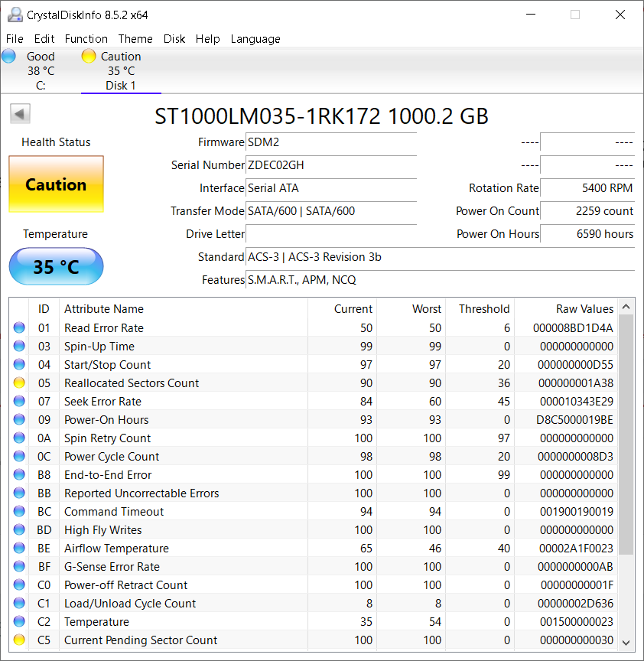The image size is (644, 661).
Task: Click status orb of Load/Unload Cycle Count row
Action: [x=19, y=604]
